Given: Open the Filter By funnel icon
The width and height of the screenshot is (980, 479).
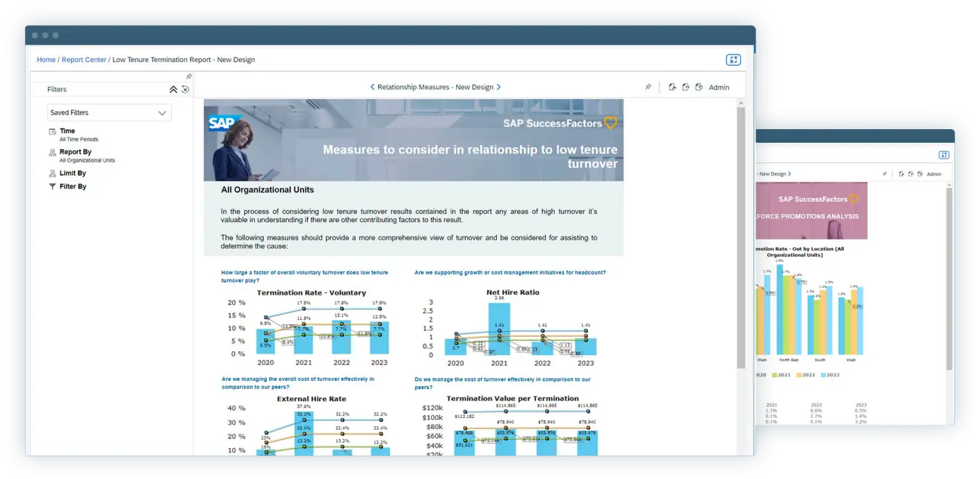Looking at the screenshot, I should point(53,185).
